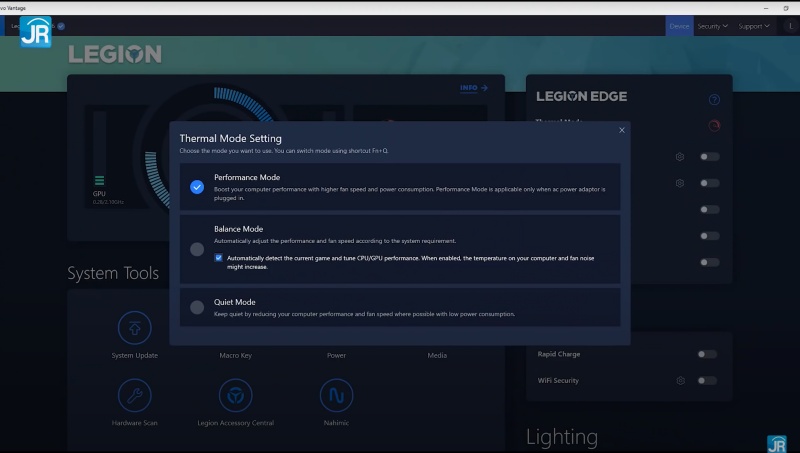Screen dimensions: 800x453
Task: Open first Legion Edge settings gear
Action: pos(680,157)
